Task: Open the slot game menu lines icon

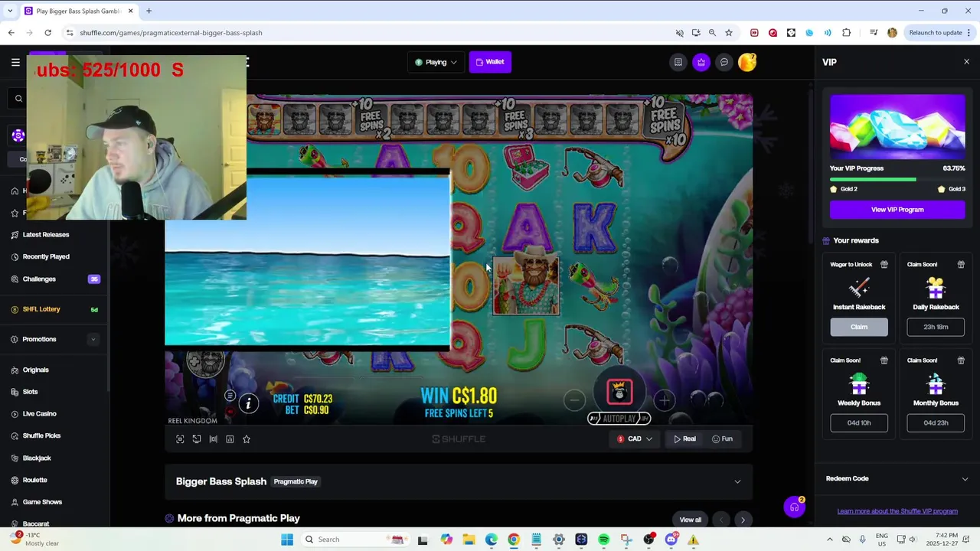Action: point(230,396)
